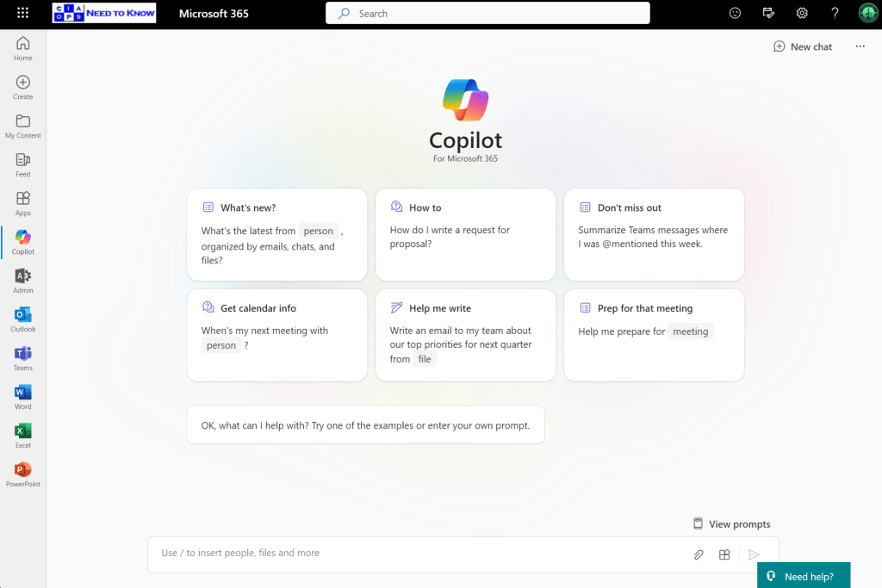Image resolution: width=882 pixels, height=588 pixels.
Task: Launch Teams from the app rail
Action: [x=23, y=358]
